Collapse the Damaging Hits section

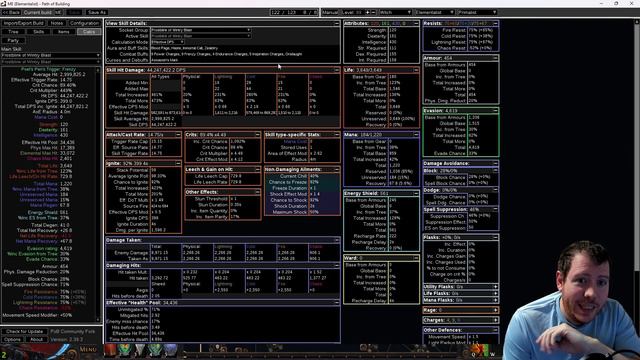pos(336,265)
